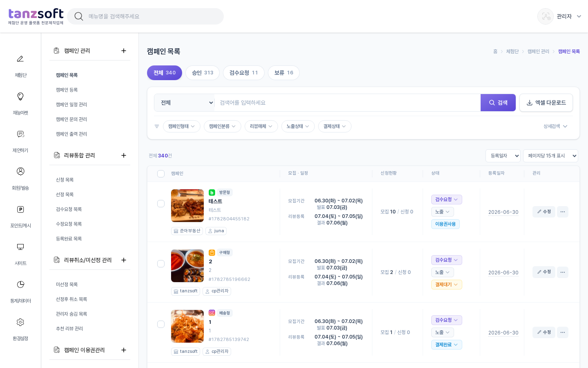588x368 pixels.
Task: Expand the 캠페인형태 filter dropdown
Action: pyautogui.click(x=182, y=126)
